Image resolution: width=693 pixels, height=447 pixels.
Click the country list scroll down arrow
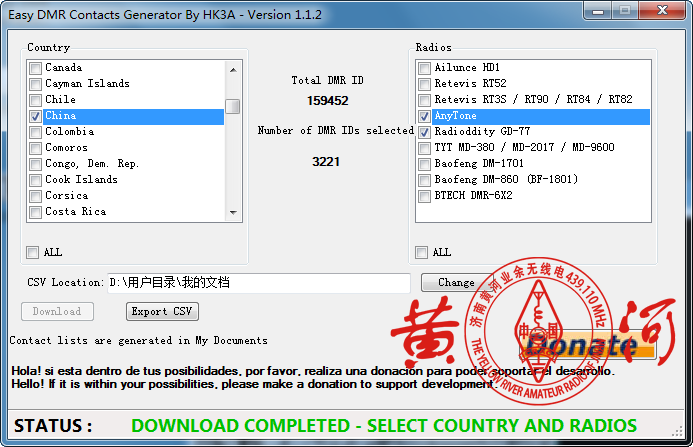(233, 213)
